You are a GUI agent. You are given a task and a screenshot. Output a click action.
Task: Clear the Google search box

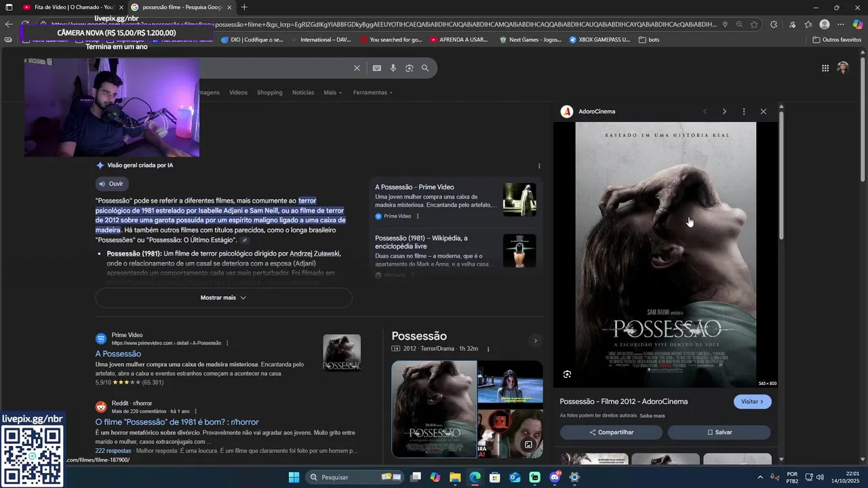[357, 68]
